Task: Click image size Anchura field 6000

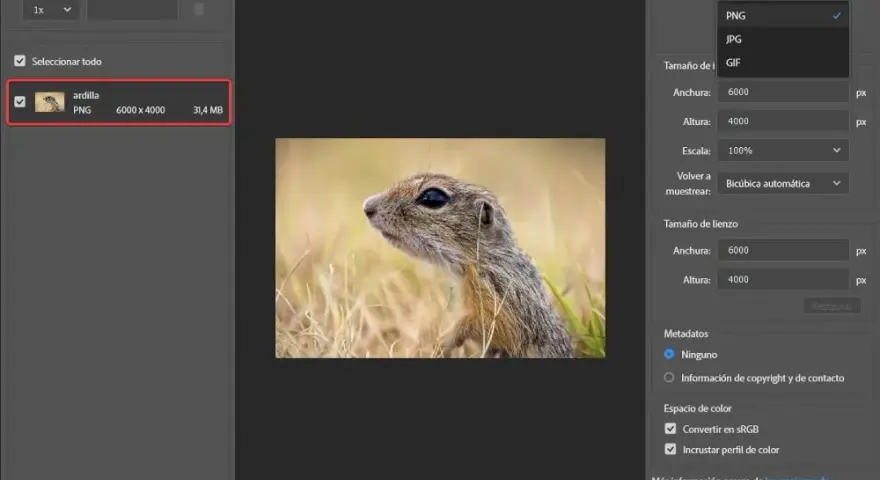Action: point(783,92)
